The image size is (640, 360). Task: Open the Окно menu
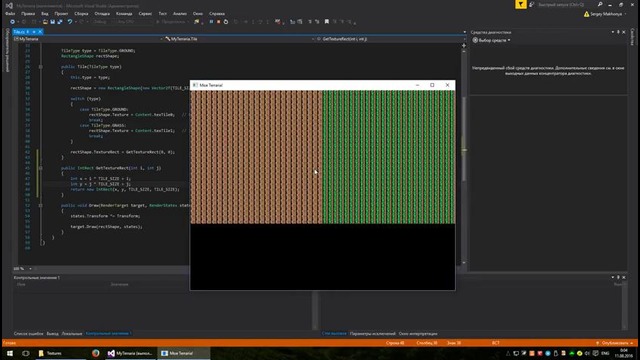coord(198,13)
